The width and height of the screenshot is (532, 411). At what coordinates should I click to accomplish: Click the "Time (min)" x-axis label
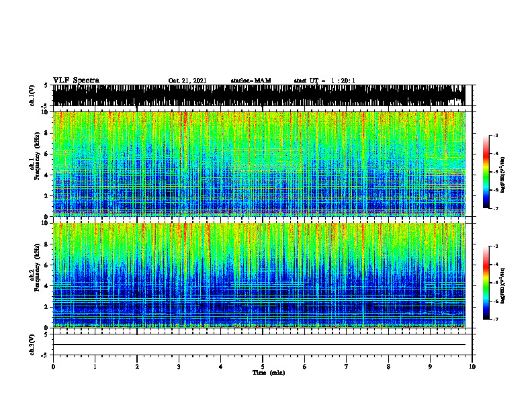click(x=269, y=373)
